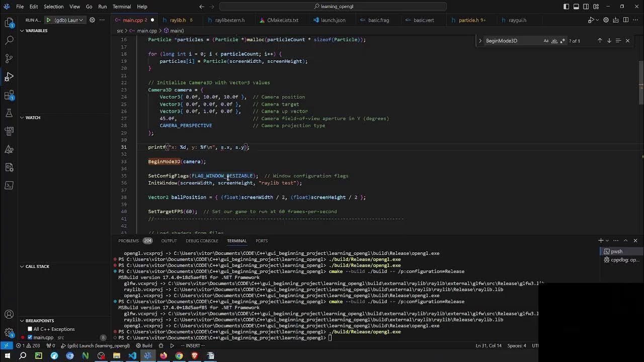Open the Terminal menu
Image resolution: width=644 pixels, height=362 pixels.
click(x=122, y=7)
